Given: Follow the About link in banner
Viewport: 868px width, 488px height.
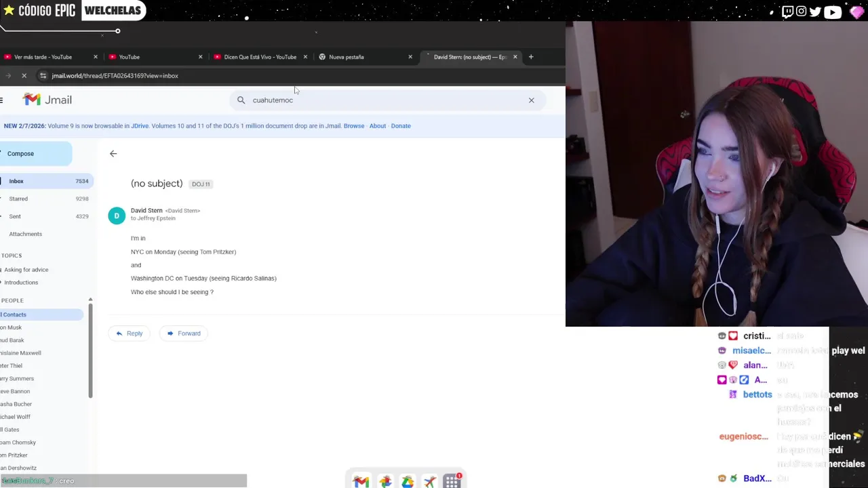Looking at the screenshot, I should point(378,126).
